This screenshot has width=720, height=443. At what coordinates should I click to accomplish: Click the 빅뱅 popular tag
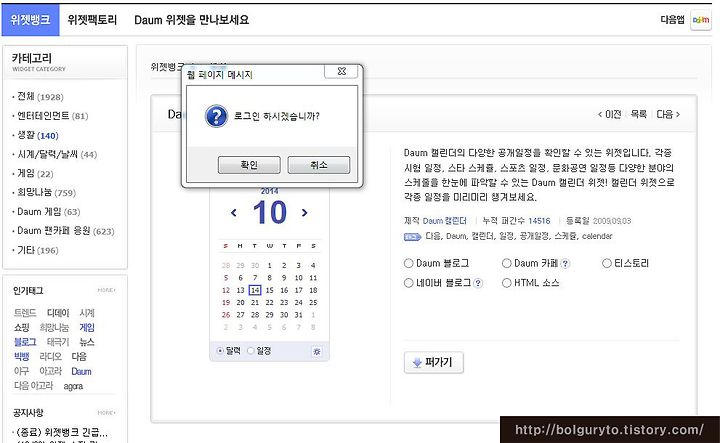[22, 357]
